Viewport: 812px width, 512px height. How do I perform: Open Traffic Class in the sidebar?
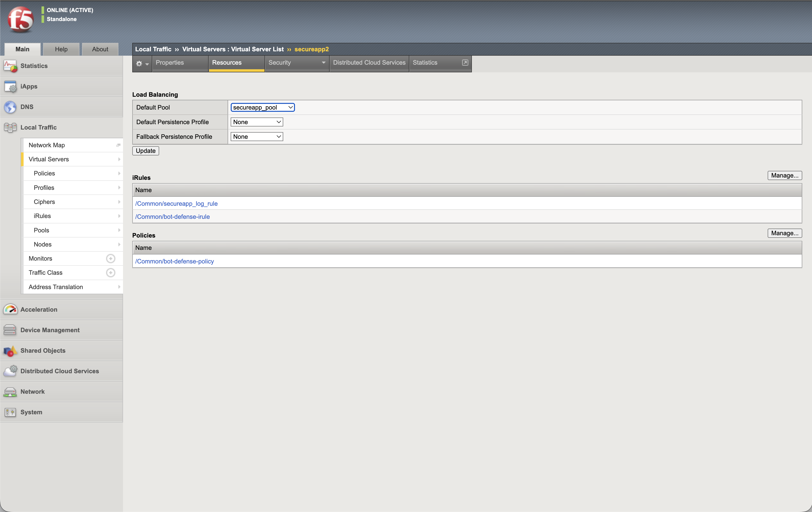point(46,273)
